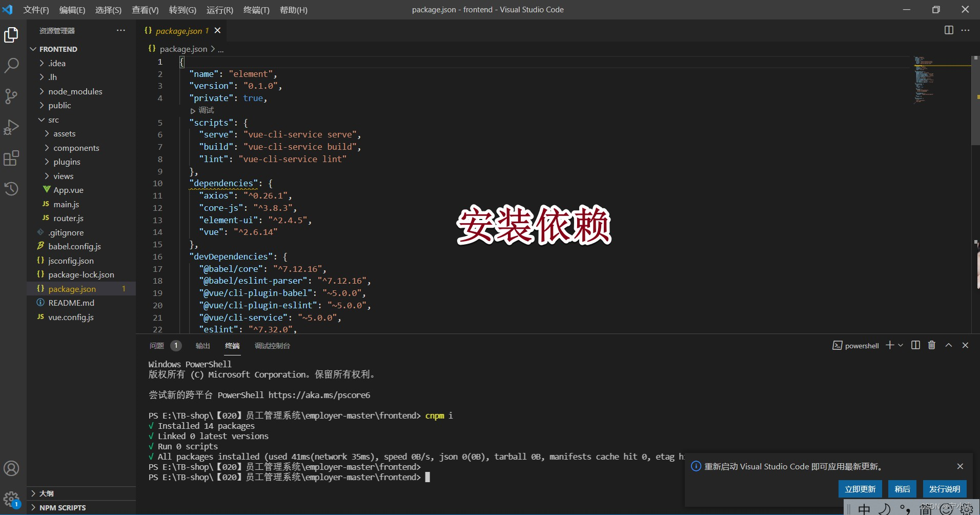Image resolution: width=980 pixels, height=515 pixels.
Task: Create a new terminal with plus icon
Action: point(890,345)
